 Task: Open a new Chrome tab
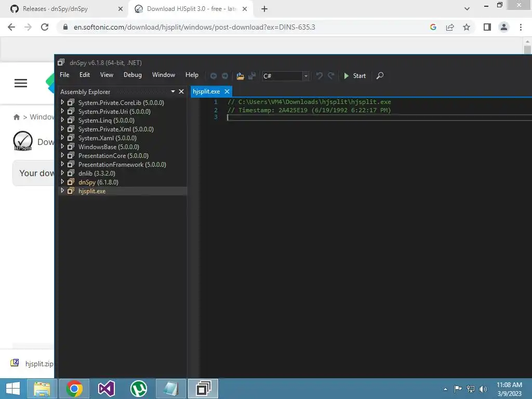tap(264, 9)
